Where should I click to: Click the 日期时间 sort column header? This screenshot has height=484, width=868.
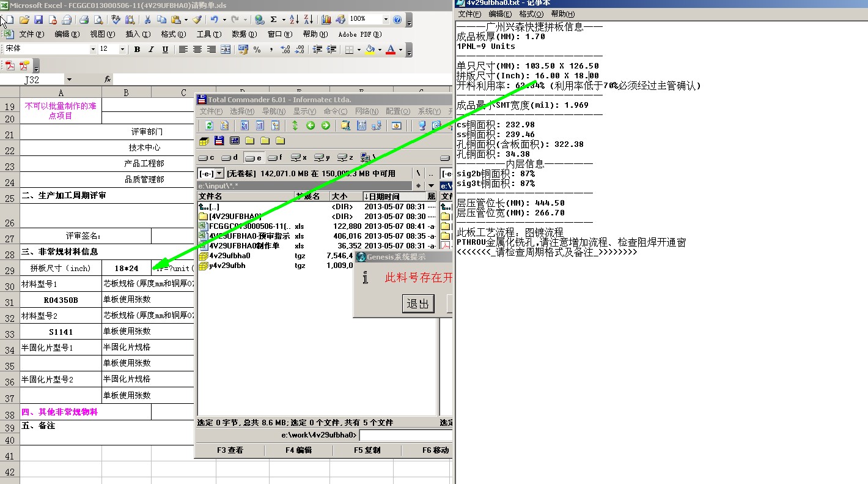(394, 196)
